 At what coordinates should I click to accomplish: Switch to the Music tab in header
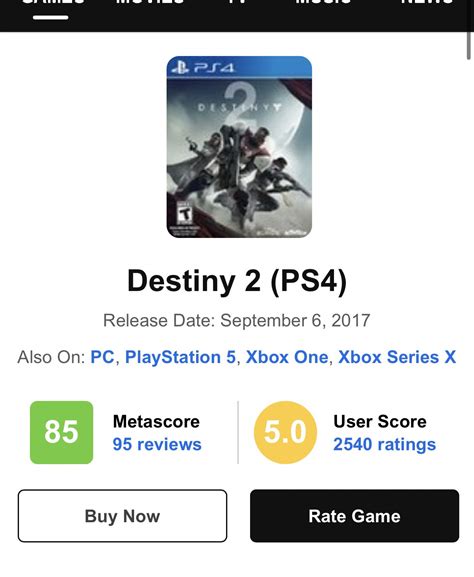323,2
